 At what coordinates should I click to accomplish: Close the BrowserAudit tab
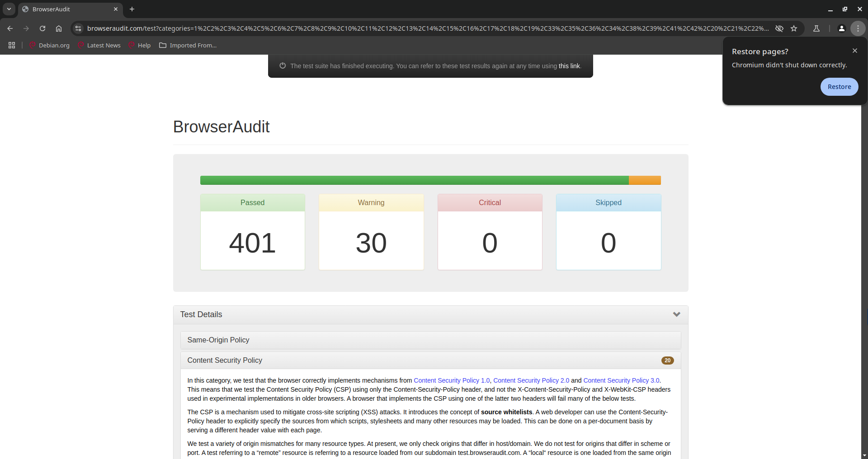(116, 9)
